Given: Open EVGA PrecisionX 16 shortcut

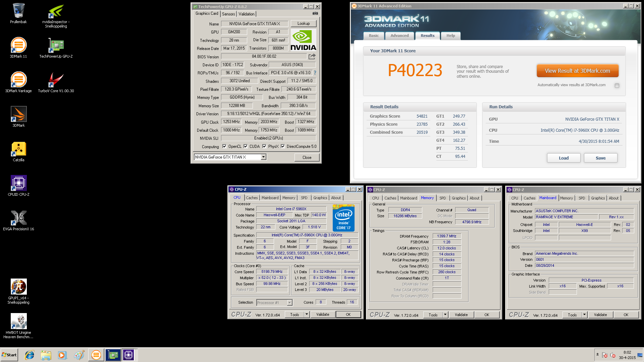Looking at the screenshot, I should pos(18,220).
